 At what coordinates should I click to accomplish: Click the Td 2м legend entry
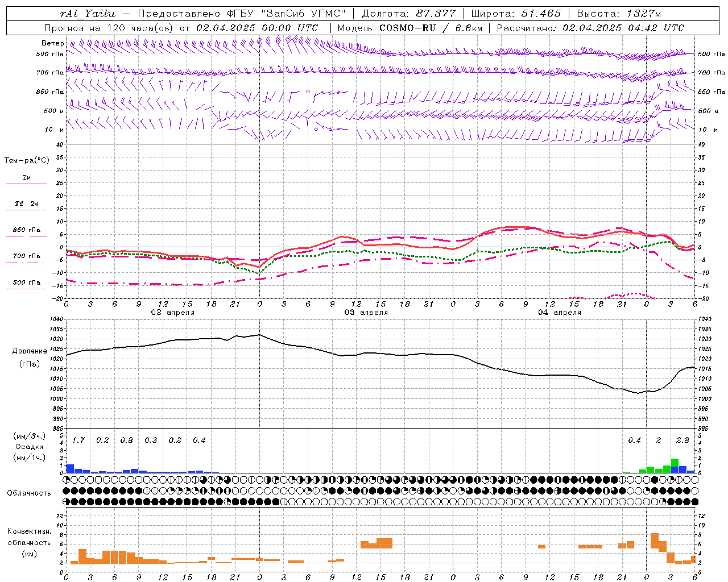[x=27, y=203]
